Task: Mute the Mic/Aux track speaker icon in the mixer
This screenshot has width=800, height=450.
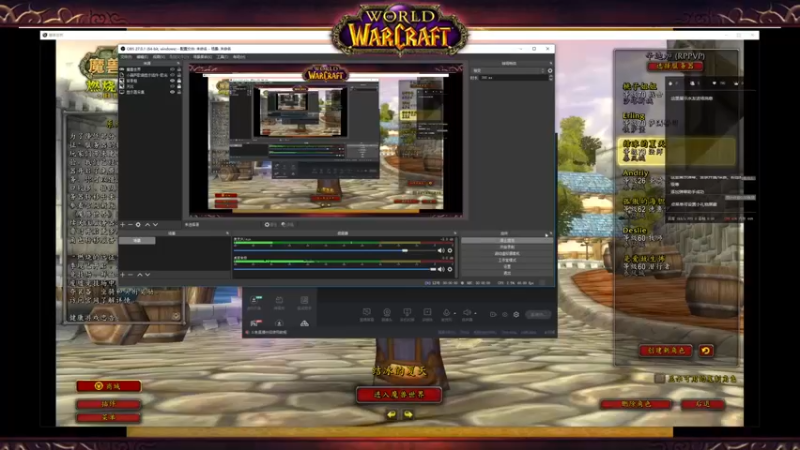Action: [441, 251]
